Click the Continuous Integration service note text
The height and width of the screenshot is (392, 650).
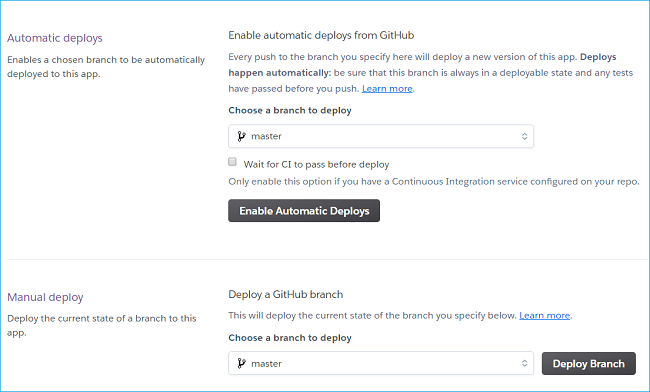point(434,181)
